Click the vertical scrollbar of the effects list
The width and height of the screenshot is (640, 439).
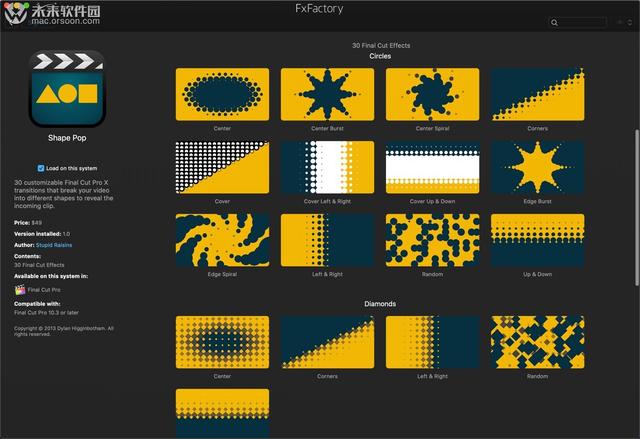click(x=637, y=208)
